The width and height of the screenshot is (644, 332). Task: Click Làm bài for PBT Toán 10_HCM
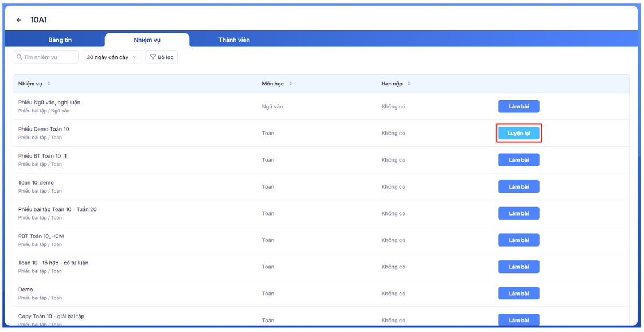click(x=518, y=240)
